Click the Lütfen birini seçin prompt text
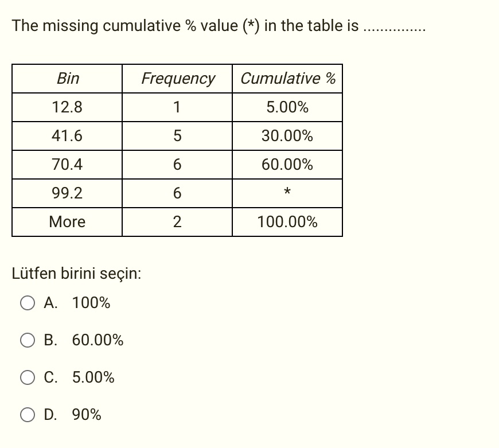This screenshot has width=499, height=448. point(76,274)
